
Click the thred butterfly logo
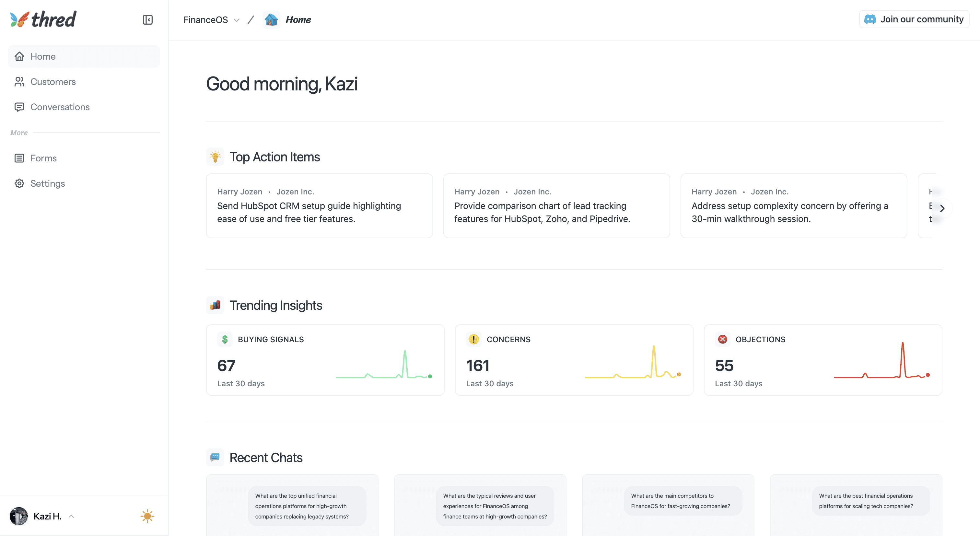20,19
